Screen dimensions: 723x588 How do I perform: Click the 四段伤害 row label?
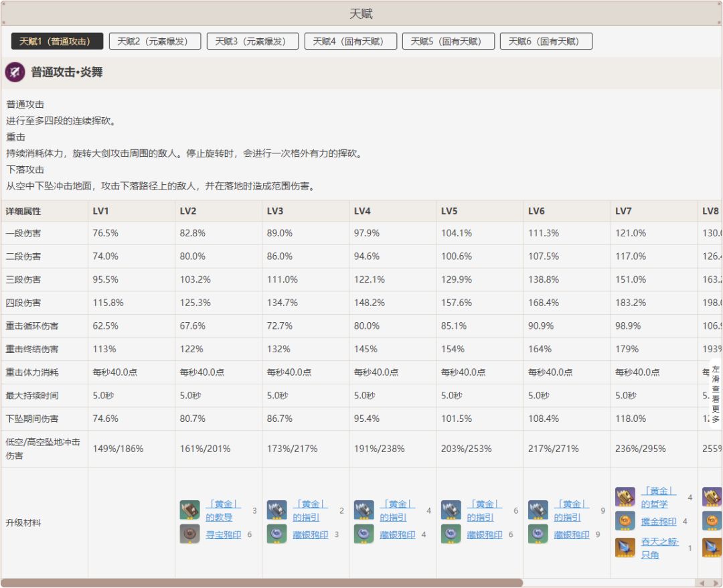pos(23,303)
